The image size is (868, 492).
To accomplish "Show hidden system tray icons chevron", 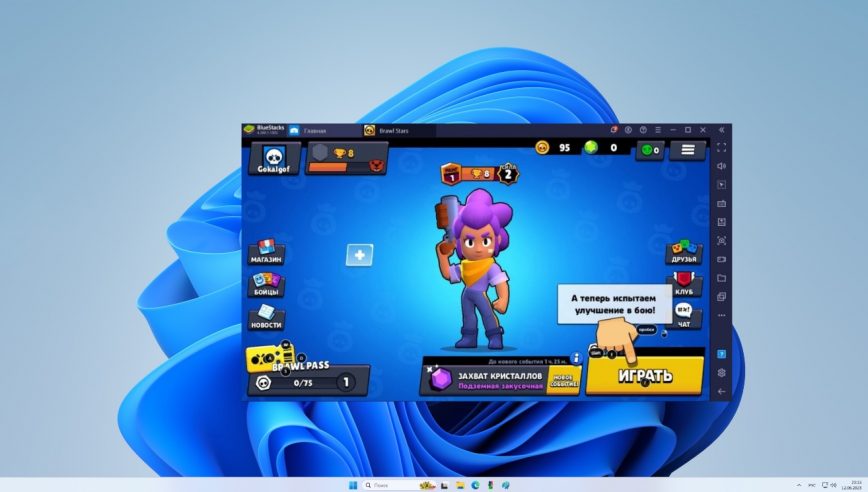I will 797,485.
